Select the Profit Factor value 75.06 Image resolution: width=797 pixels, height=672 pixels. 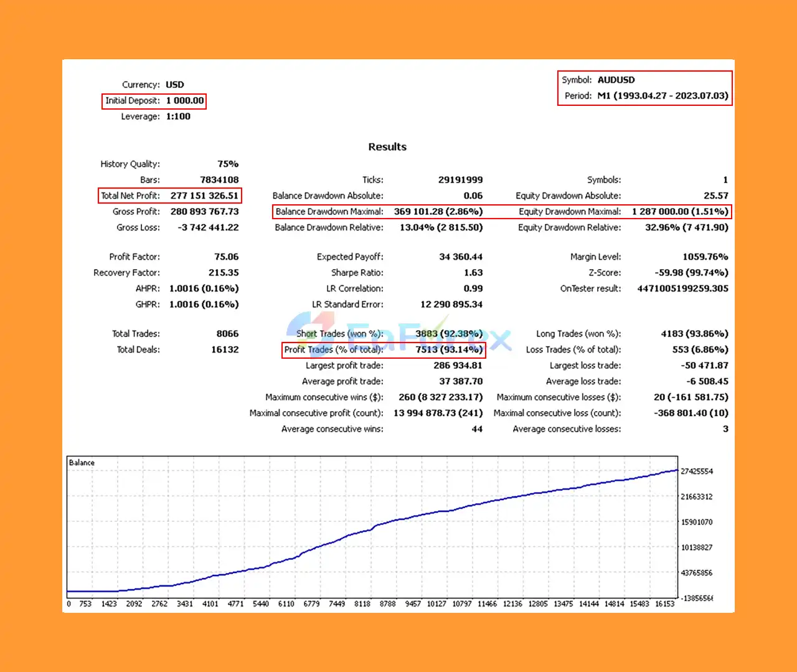[227, 257]
